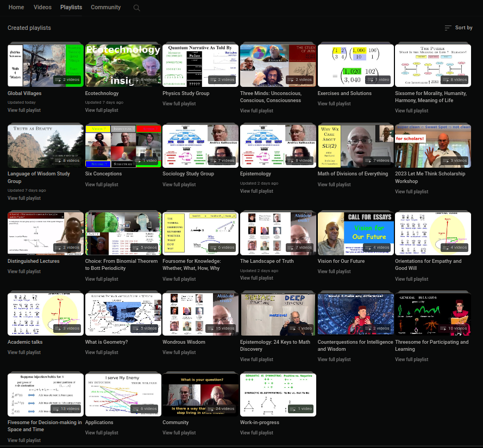Click playlist icon on Landscape of Truth badge
Screen dimensions: 483x448
290,248
